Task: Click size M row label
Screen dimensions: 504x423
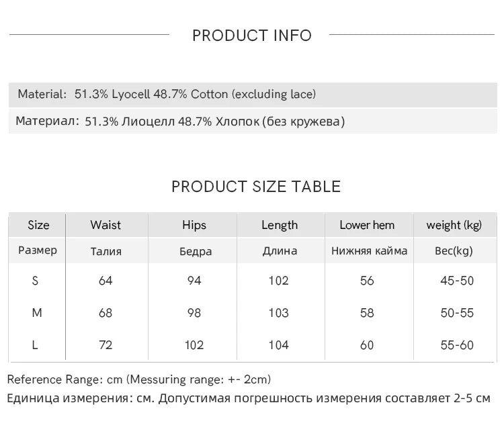Action: click(37, 312)
